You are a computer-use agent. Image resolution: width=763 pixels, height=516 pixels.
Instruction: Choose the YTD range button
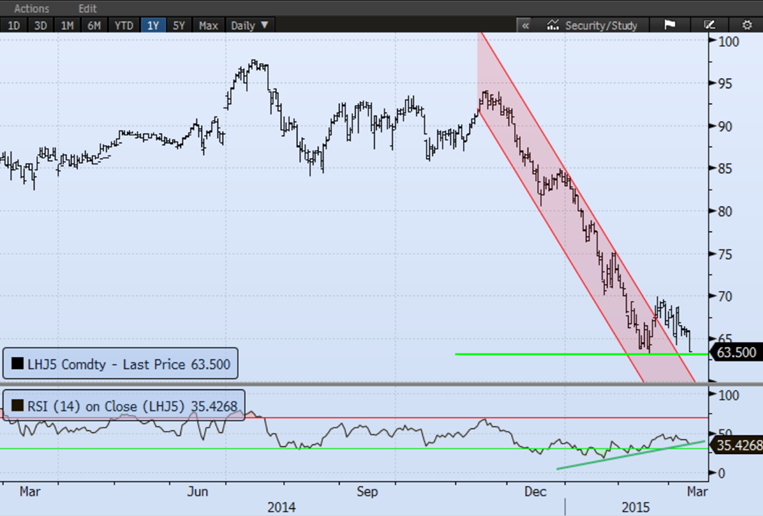tap(124, 24)
